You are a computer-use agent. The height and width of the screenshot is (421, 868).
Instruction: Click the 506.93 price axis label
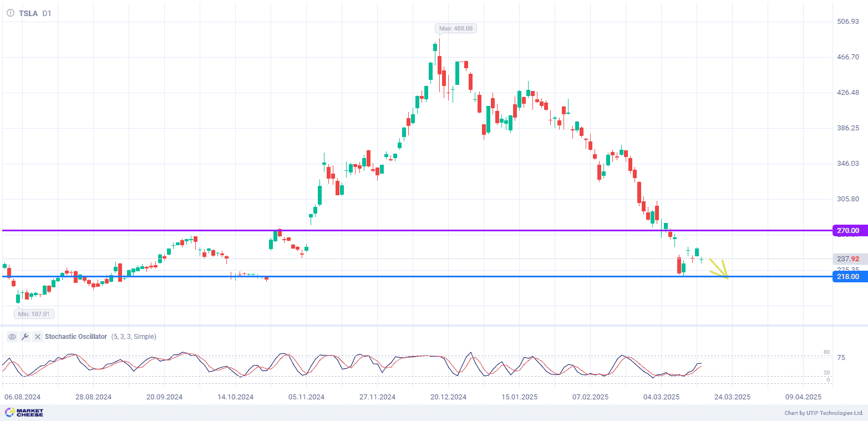pyautogui.click(x=847, y=22)
